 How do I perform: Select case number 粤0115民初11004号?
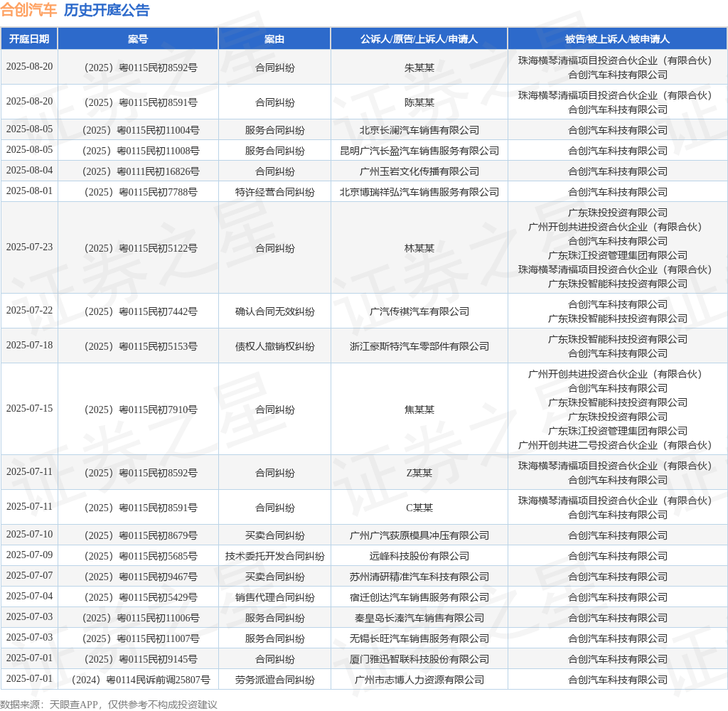click(141, 130)
